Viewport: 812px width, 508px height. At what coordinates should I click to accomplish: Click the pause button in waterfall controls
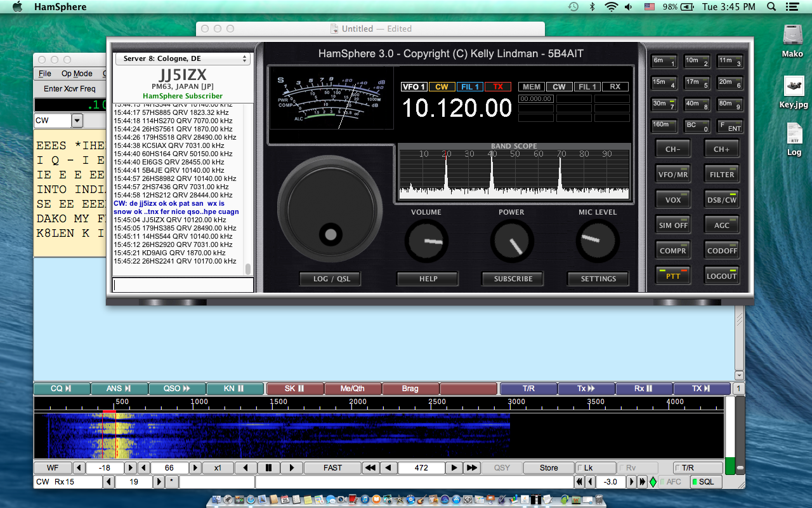coord(269,468)
